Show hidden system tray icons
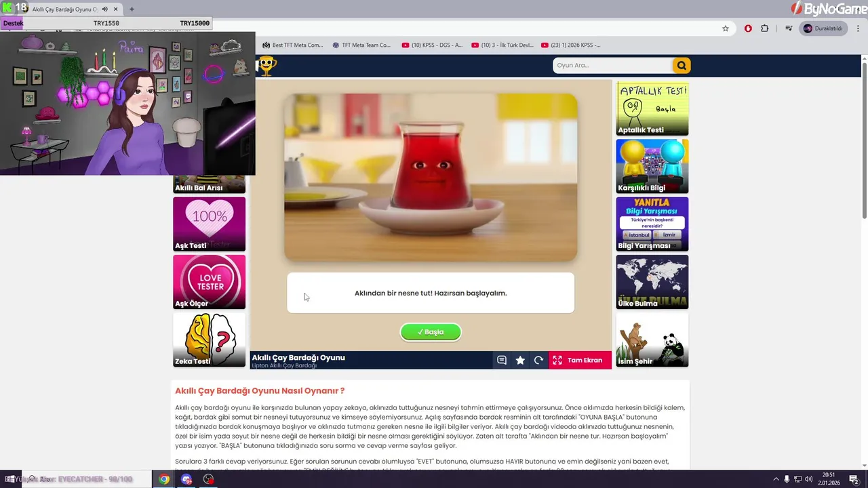868x488 pixels. pyautogui.click(x=776, y=479)
